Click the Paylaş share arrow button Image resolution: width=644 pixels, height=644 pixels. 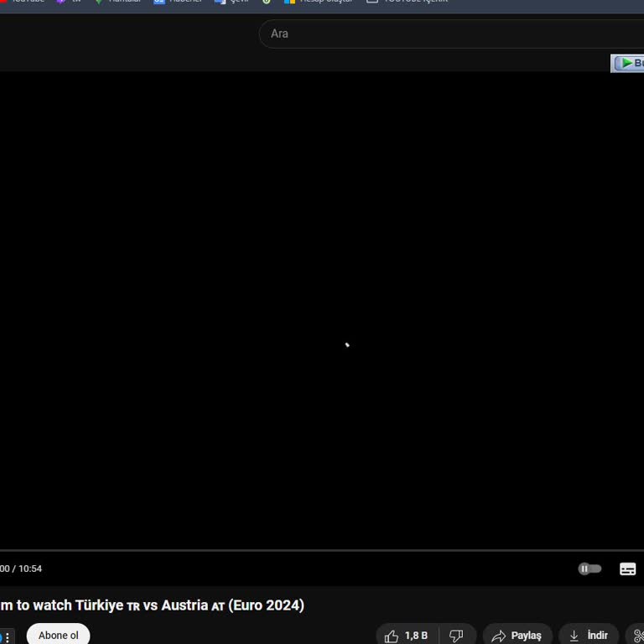coord(517,636)
